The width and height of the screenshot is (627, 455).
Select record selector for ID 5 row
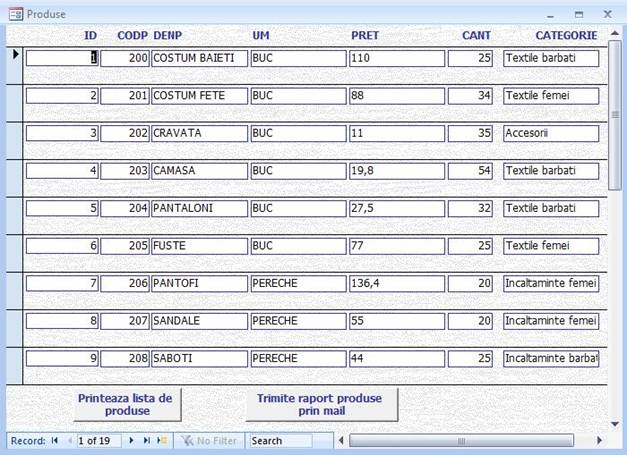point(14,216)
